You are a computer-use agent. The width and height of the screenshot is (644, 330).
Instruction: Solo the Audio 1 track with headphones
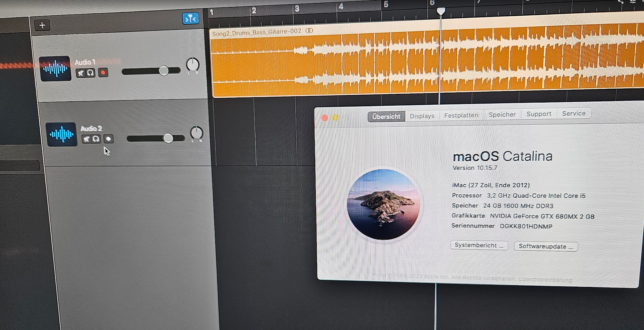click(91, 73)
